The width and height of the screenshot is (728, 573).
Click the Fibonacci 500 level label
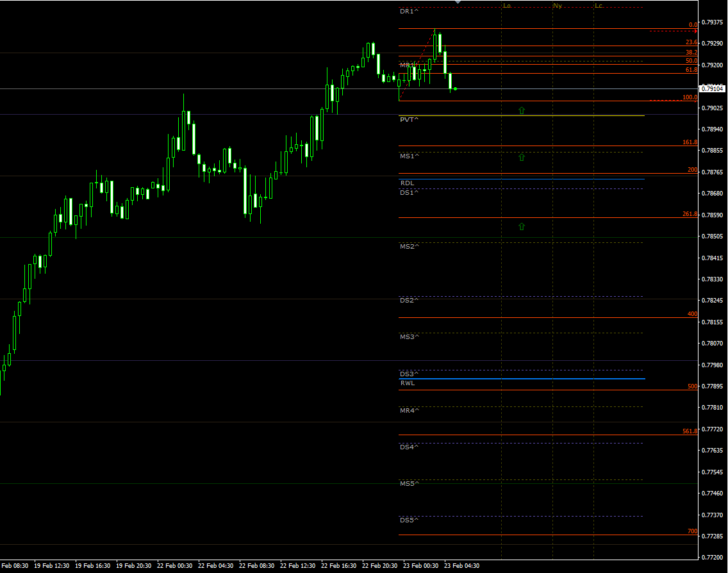pyautogui.click(x=692, y=386)
